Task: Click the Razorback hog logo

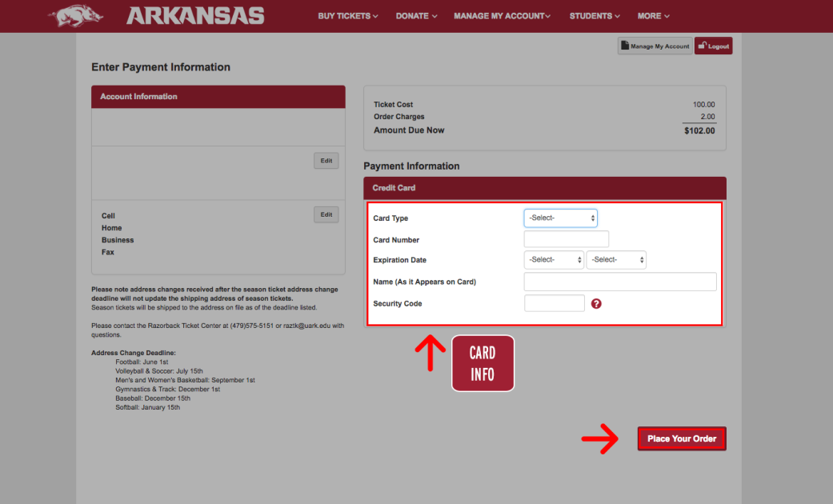Action: pyautogui.click(x=74, y=15)
